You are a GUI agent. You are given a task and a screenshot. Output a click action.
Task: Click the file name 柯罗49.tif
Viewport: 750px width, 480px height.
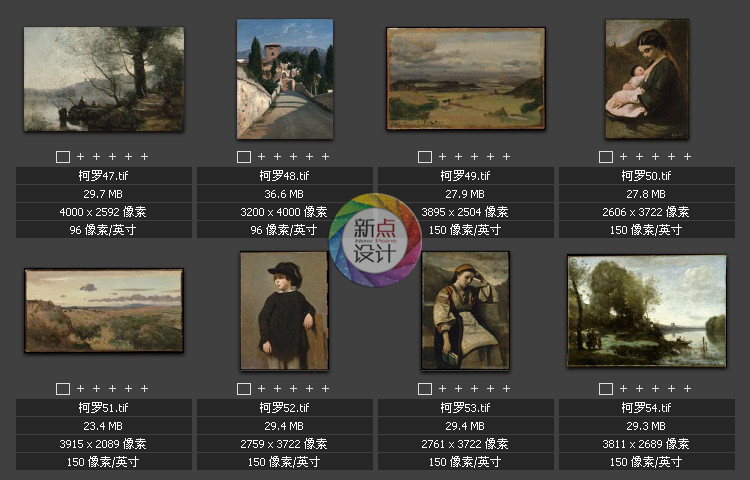(465, 176)
